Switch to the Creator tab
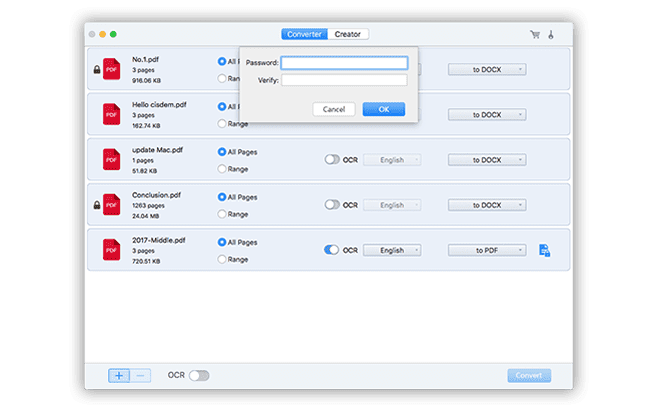Image resolution: width=658 pixels, height=412 pixels. 348,34
